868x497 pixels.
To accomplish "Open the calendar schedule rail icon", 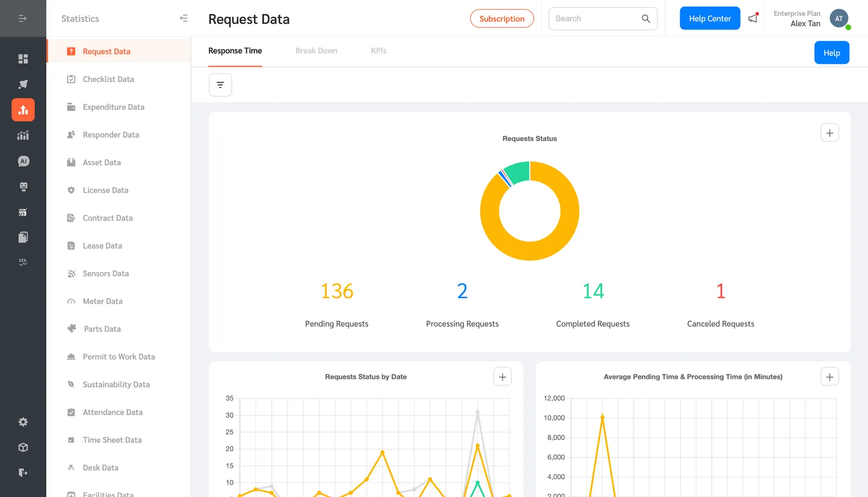I will coord(23,212).
